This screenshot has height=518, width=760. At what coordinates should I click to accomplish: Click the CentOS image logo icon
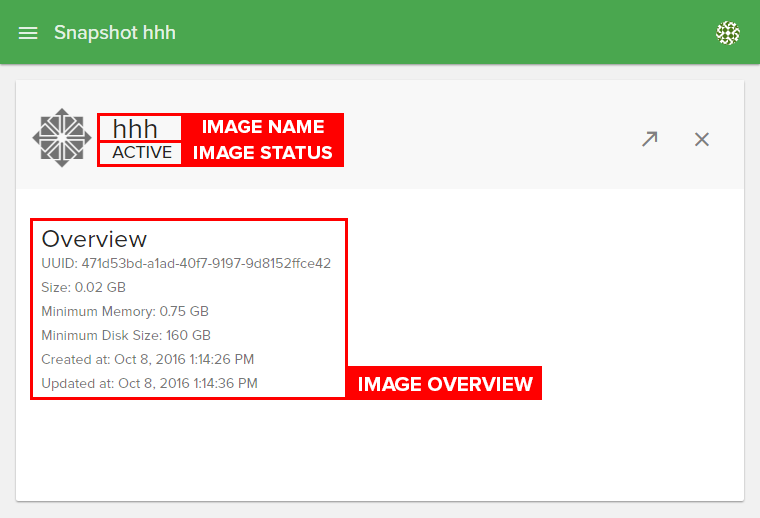[x=61, y=138]
